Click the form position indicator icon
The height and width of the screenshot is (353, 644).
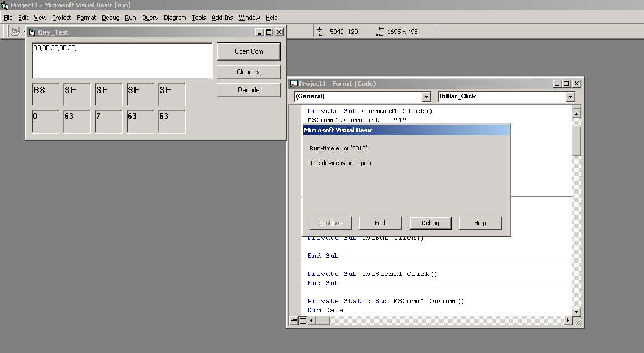[x=321, y=32]
